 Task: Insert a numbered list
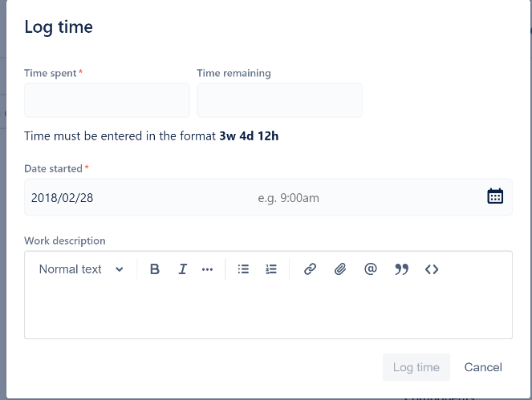[270, 269]
